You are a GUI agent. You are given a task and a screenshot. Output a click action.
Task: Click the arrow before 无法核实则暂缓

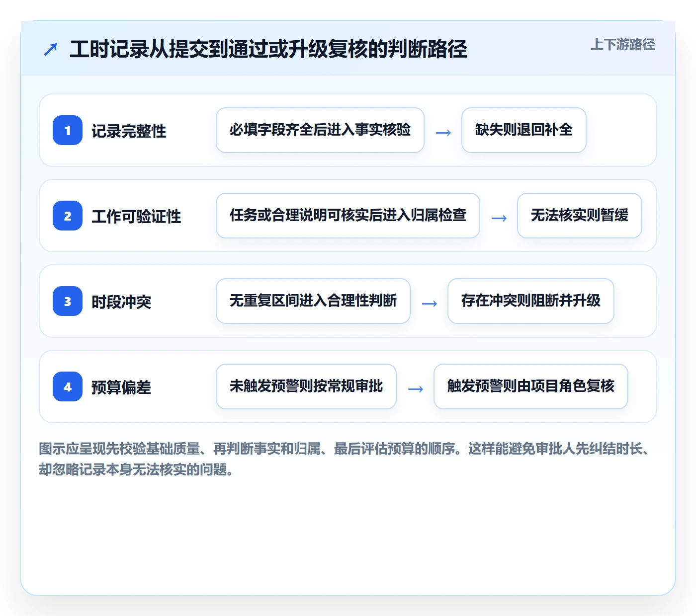(x=499, y=218)
